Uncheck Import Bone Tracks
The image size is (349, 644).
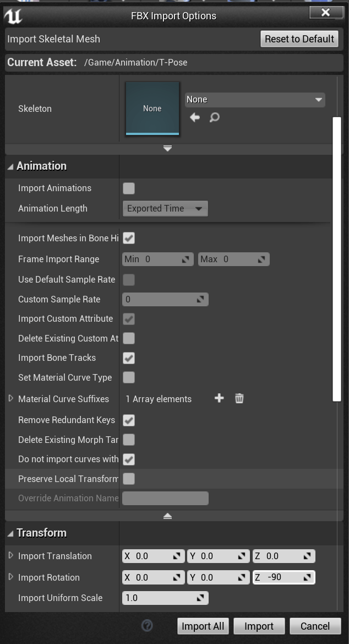pyautogui.click(x=128, y=358)
